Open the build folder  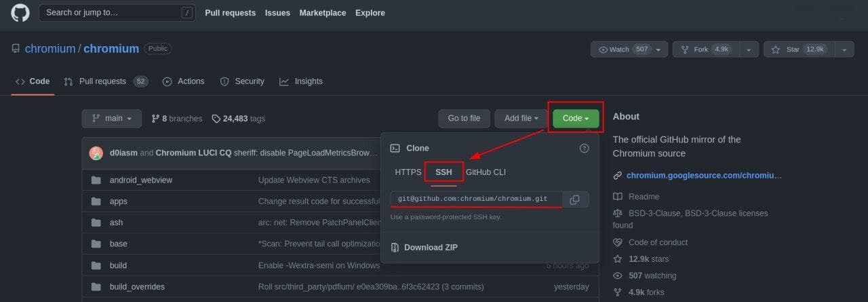pos(118,265)
